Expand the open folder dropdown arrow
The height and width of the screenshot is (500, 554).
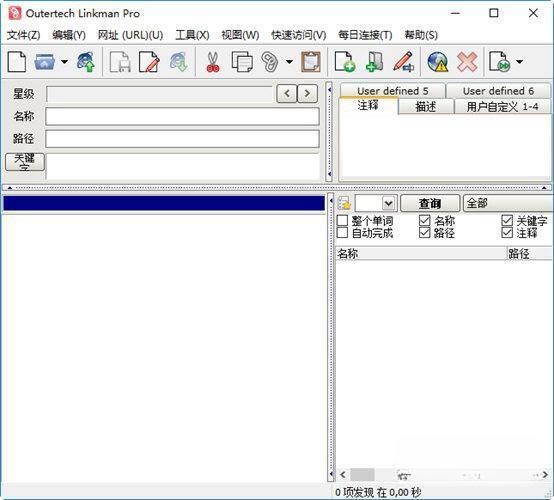pyautogui.click(x=64, y=62)
